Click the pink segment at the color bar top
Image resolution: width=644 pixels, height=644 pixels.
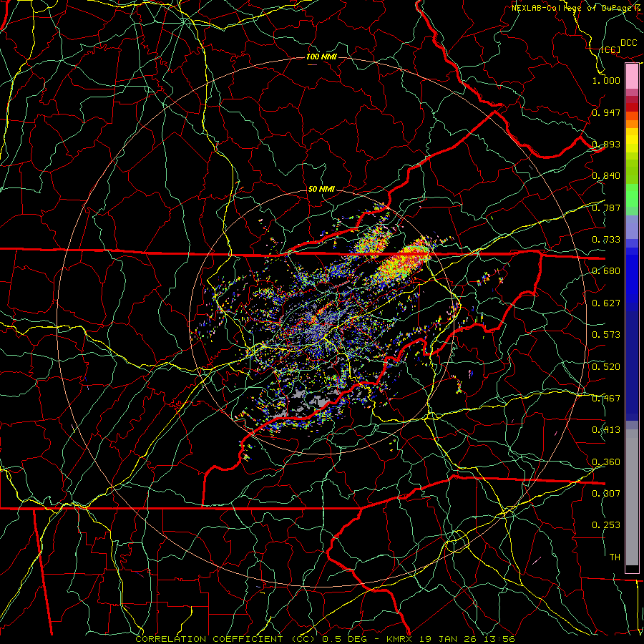pyautogui.click(x=632, y=76)
